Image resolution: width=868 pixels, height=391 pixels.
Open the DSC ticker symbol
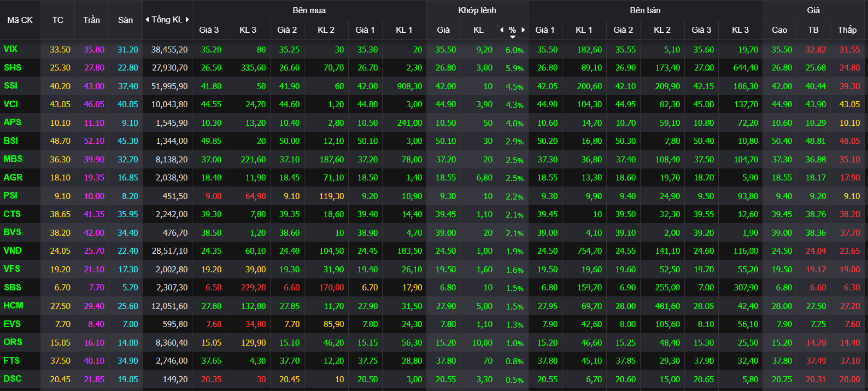(13, 379)
